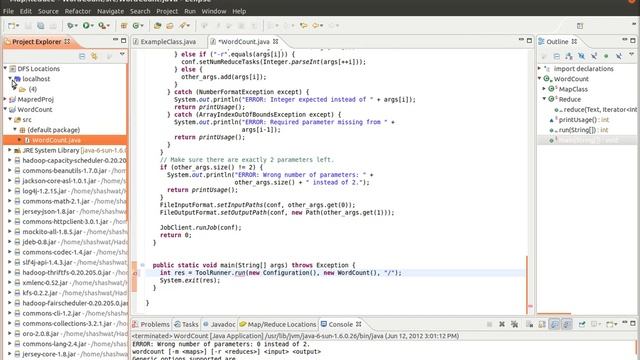The height and width of the screenshot is (360, 640).
Task: Click the Clear Console icon
Action: coord(529,324)
